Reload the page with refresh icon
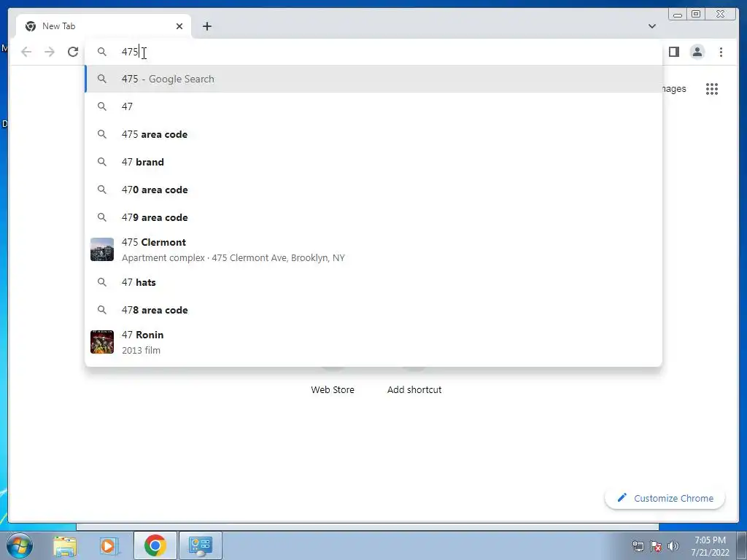This screenshot has width=747, height=560. pyautogui.click(x=73, y=52)
